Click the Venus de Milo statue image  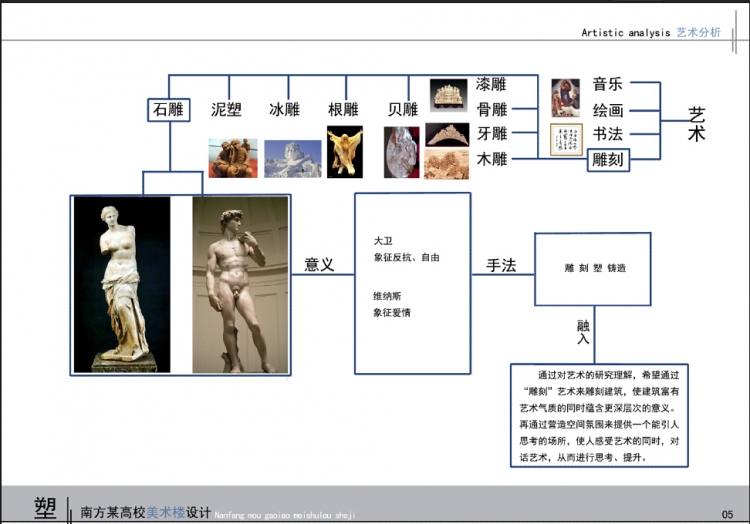(122, 284)
